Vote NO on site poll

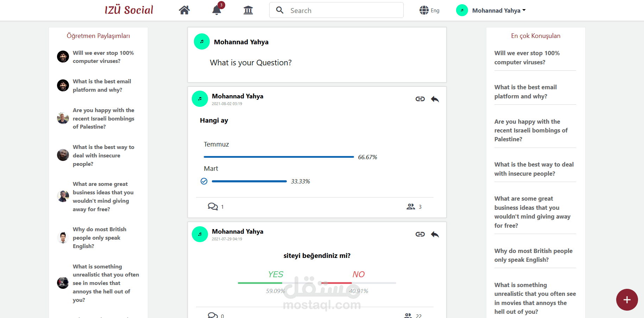pos(359,274)
